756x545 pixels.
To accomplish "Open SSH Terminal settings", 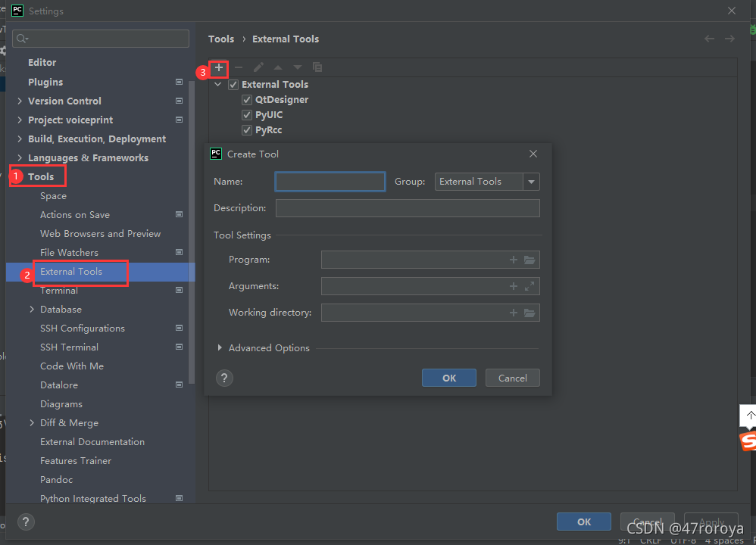I will pyautogui.click(x=69, y=347).
